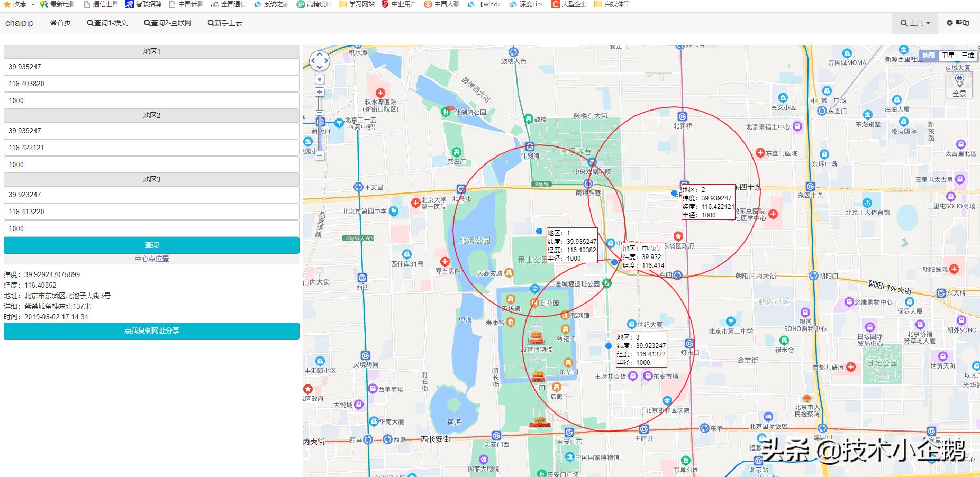Screen dimensions: 980x477
Task: Click the 积水潭医院 hospital marker
Action: [x=380, y=93]
